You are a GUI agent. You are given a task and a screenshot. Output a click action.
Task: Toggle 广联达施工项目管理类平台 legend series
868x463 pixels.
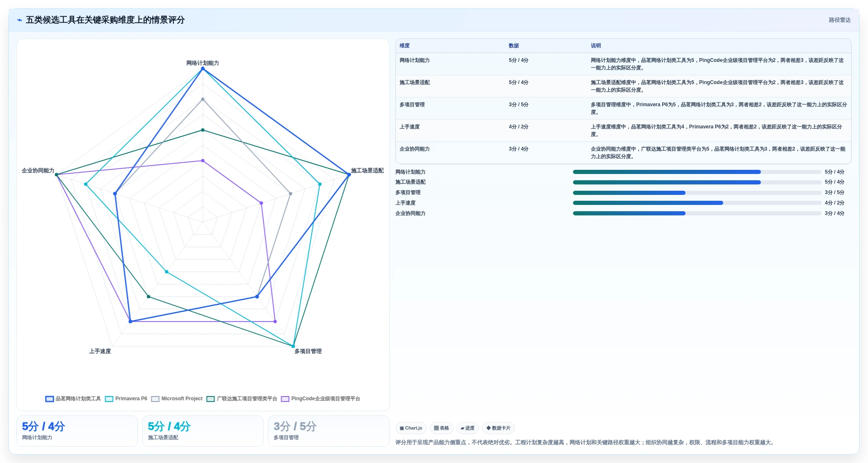(x=241, y=399)
